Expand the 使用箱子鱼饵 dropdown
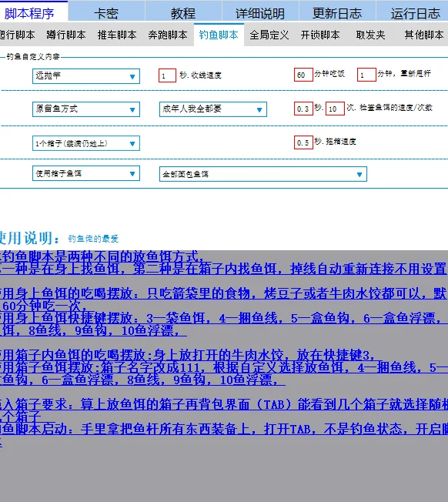Screen dimensions: 448x502 (86, 173)
